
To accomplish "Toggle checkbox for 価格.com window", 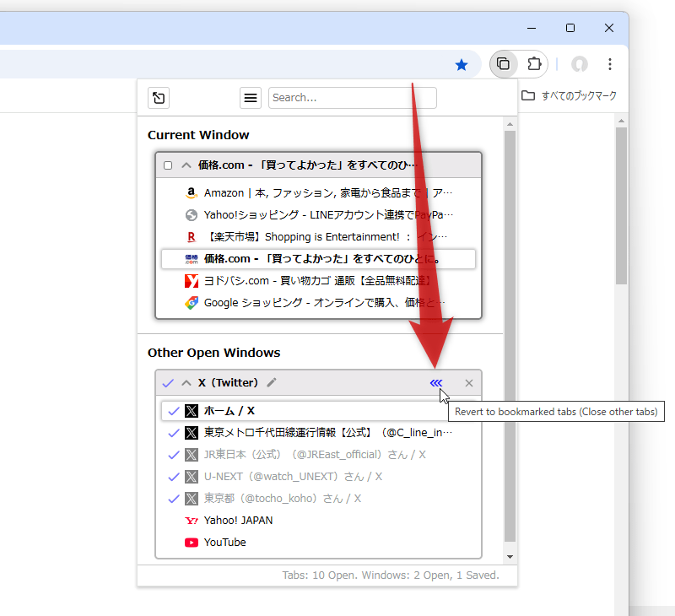I will pos(168,165).
